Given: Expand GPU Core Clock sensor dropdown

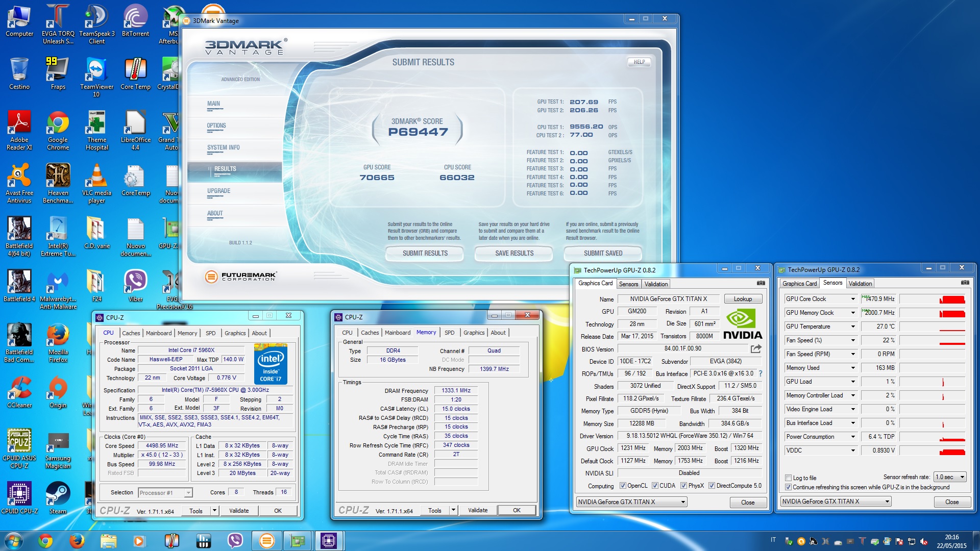Looking at the screenshot, I should 852,299.
